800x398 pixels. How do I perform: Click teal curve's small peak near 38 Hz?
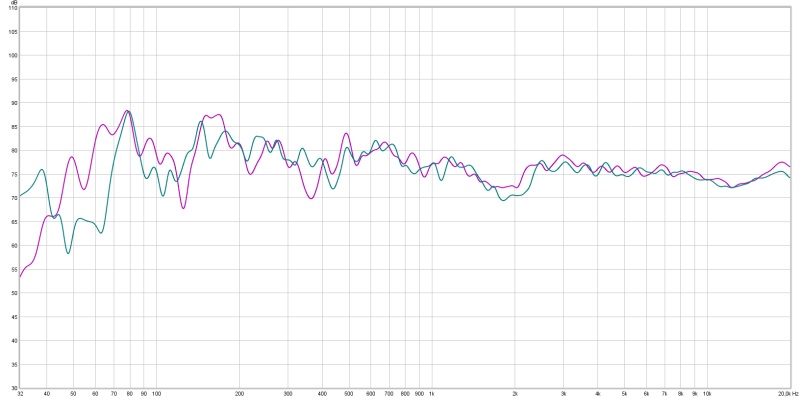(41, 169)
